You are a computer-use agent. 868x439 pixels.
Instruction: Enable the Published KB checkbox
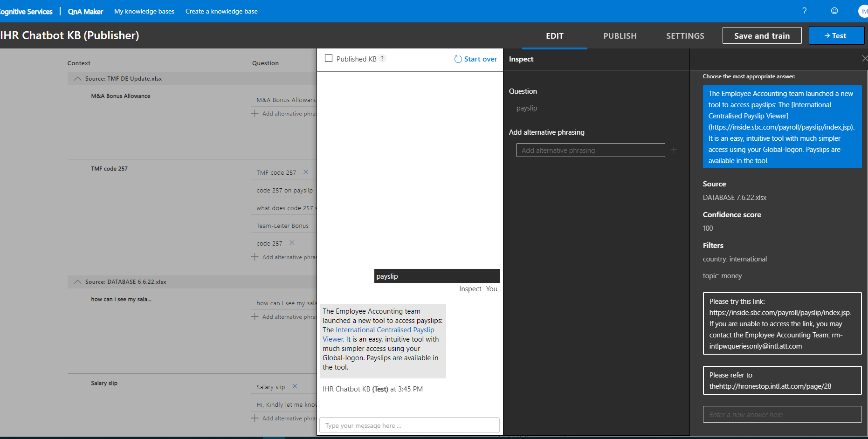(x=329, y=58)
